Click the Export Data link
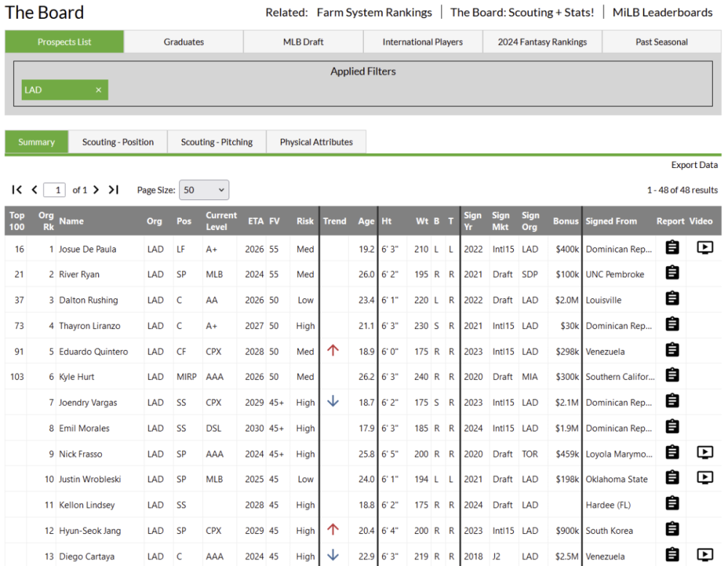 694,165
